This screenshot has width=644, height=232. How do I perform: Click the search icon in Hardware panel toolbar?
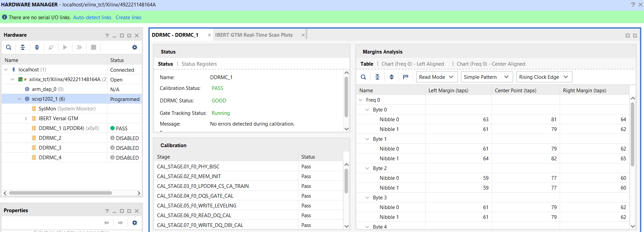click(x=9, y=47)
